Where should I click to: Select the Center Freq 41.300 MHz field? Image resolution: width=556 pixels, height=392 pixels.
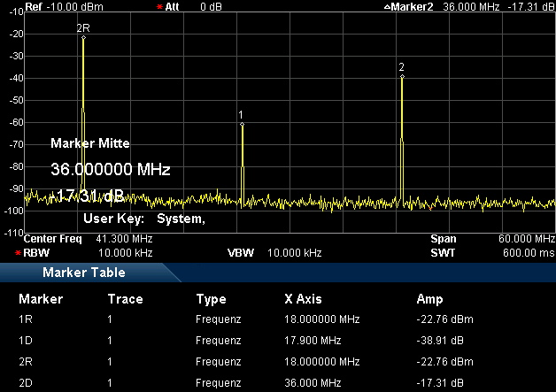point(89,239)
